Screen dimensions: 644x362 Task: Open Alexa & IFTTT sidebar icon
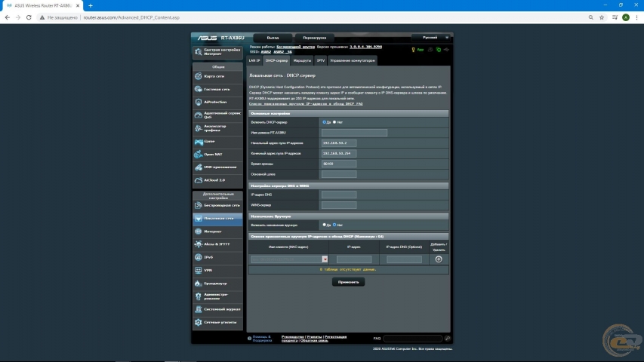(199, 244)
